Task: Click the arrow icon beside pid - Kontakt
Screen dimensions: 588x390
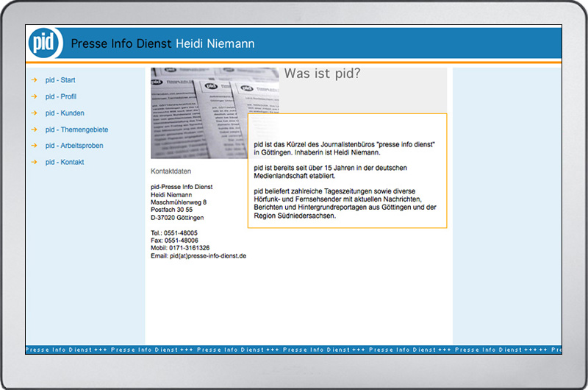Action: point(34,162)
